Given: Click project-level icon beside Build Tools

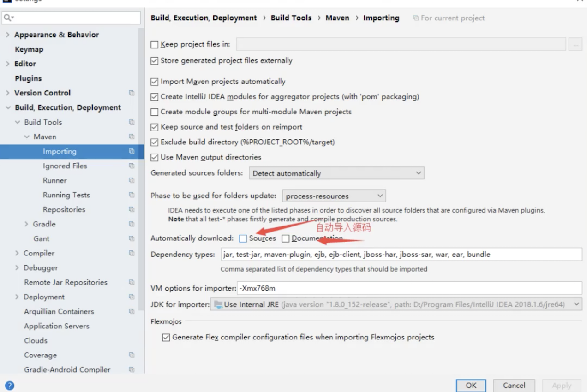Looking at the screenshot, I should pos(132,122).
